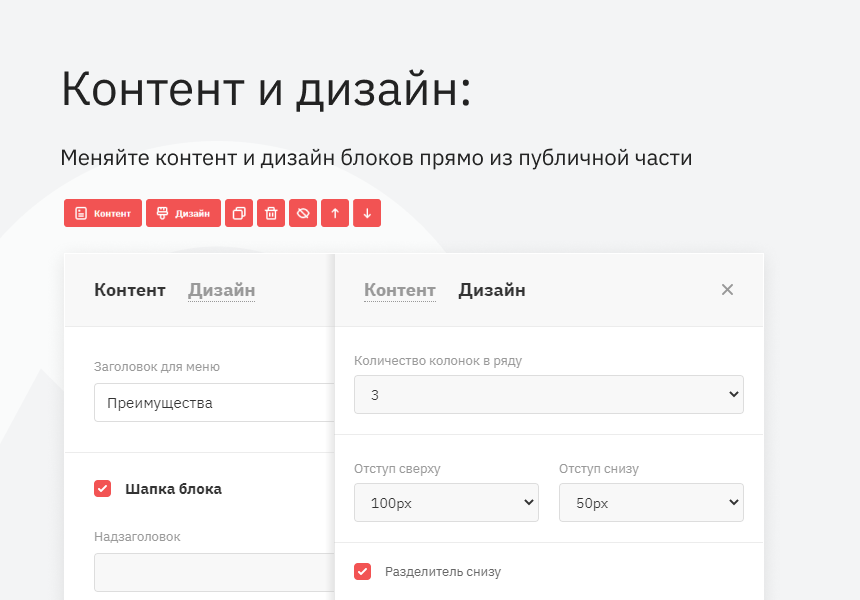Click the duplicate block icon in red toolbar
The image size is (860, 600).
pos(239,213)
